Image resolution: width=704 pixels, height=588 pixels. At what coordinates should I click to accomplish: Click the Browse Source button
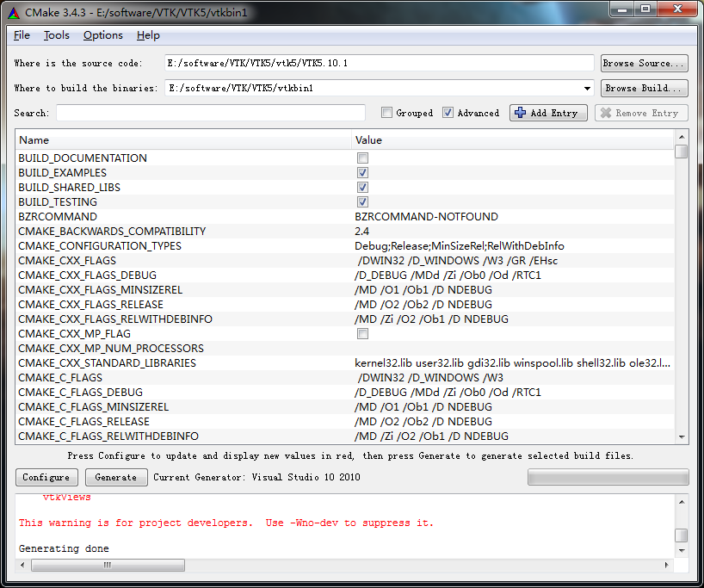pos(645,64)
